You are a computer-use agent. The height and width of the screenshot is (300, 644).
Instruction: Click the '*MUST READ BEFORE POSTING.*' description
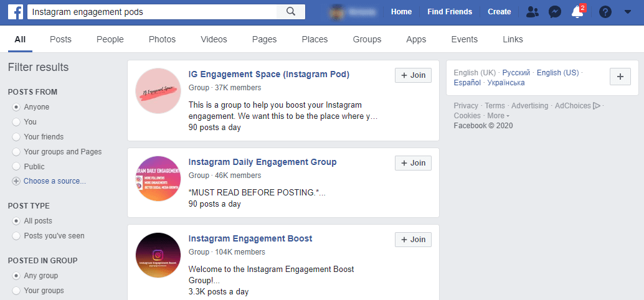pyautogui.click(x=257, y=192)
